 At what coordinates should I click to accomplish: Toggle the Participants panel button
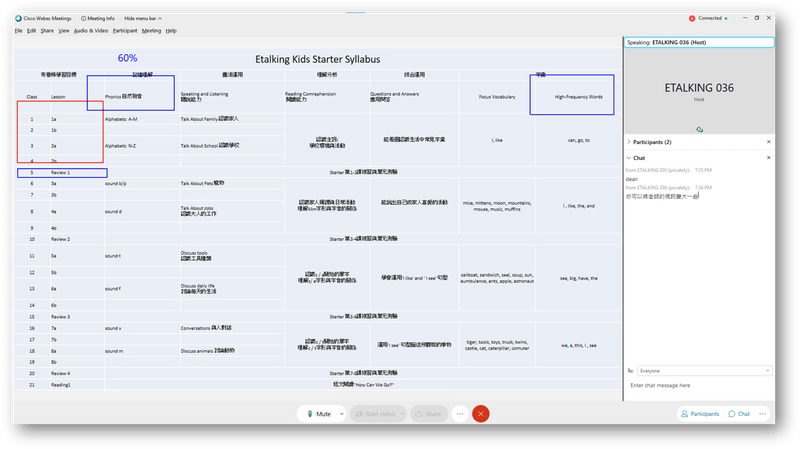(699, 413)
